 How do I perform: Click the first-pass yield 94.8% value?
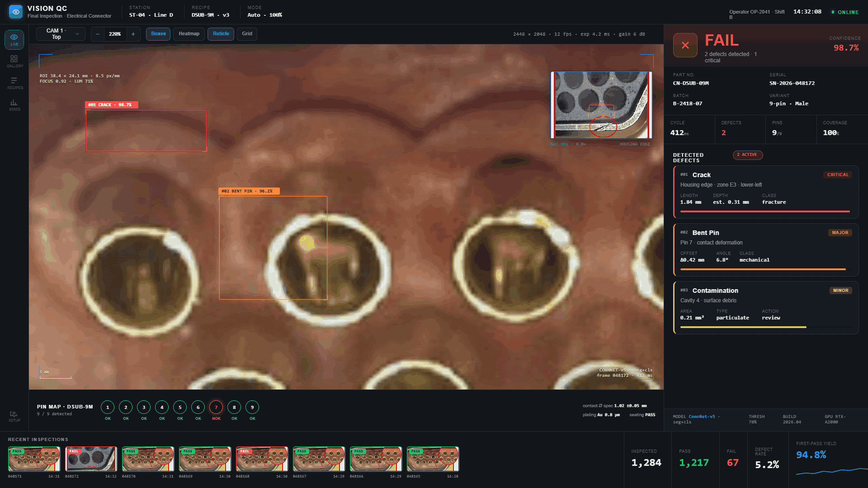811,455
